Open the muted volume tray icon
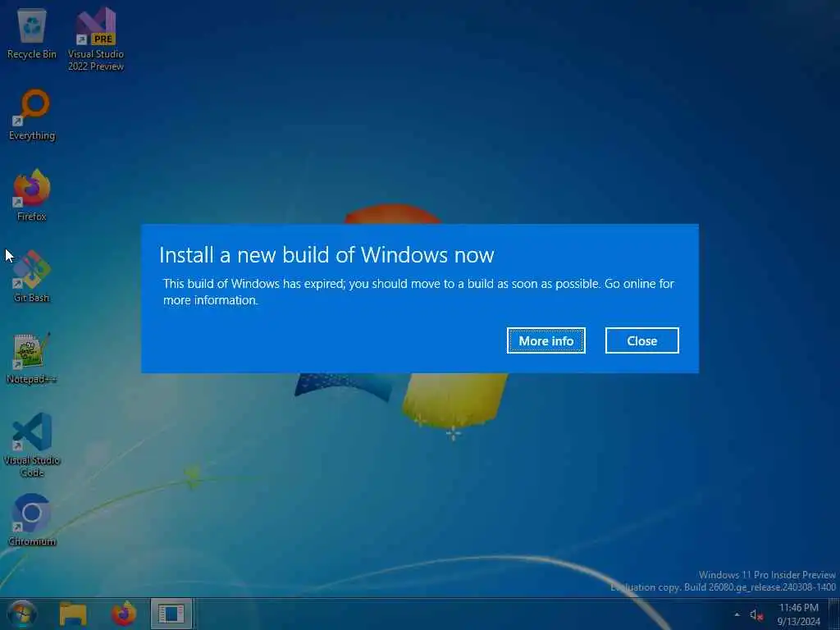Viewport: 840px width, 630px height. [x=756, y=615]
